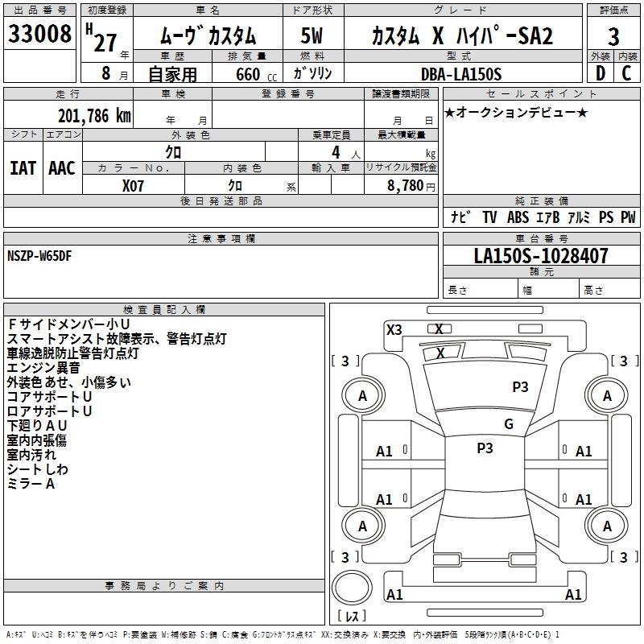This screenshot has height=644, width=644.
Task: Select the chassis number LA150S-1028407
Action: pos(541,256)
